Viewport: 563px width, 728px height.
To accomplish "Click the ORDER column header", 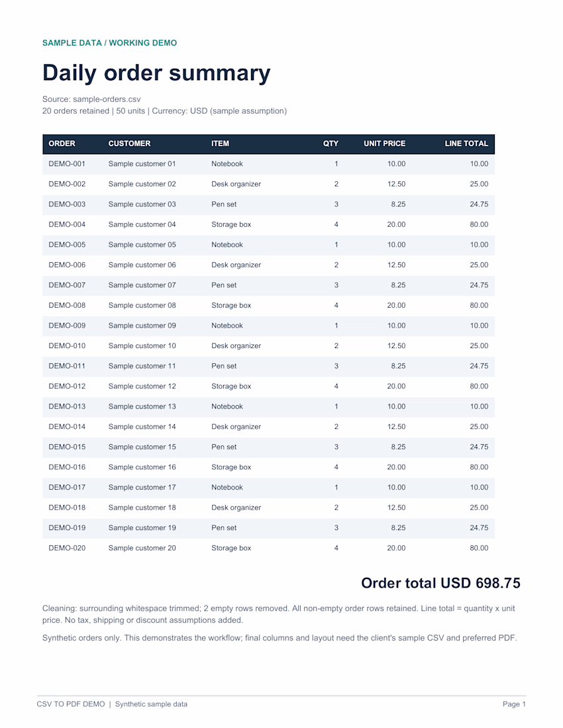I will pos(62,144).
